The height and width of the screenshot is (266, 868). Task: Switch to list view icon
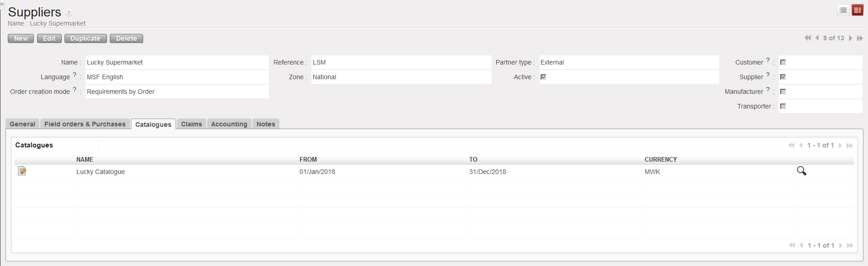pos(843,10)
